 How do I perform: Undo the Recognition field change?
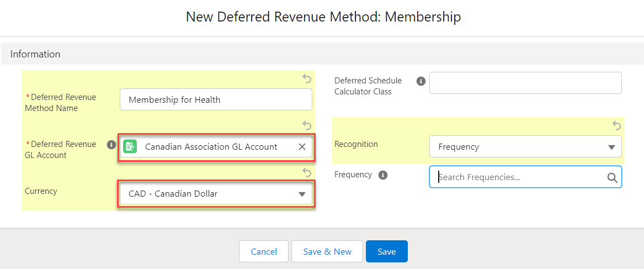[x=617, y=126]
